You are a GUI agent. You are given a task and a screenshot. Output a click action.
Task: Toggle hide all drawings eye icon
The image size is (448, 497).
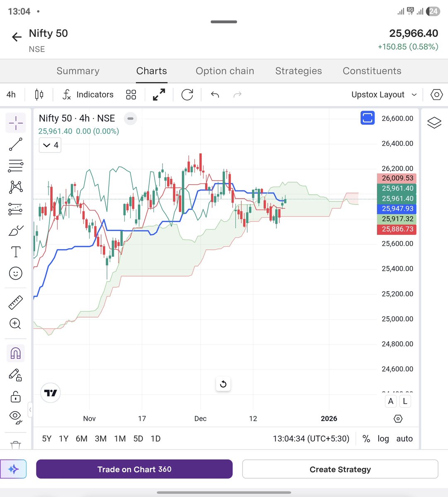click(x=16, y=417)
